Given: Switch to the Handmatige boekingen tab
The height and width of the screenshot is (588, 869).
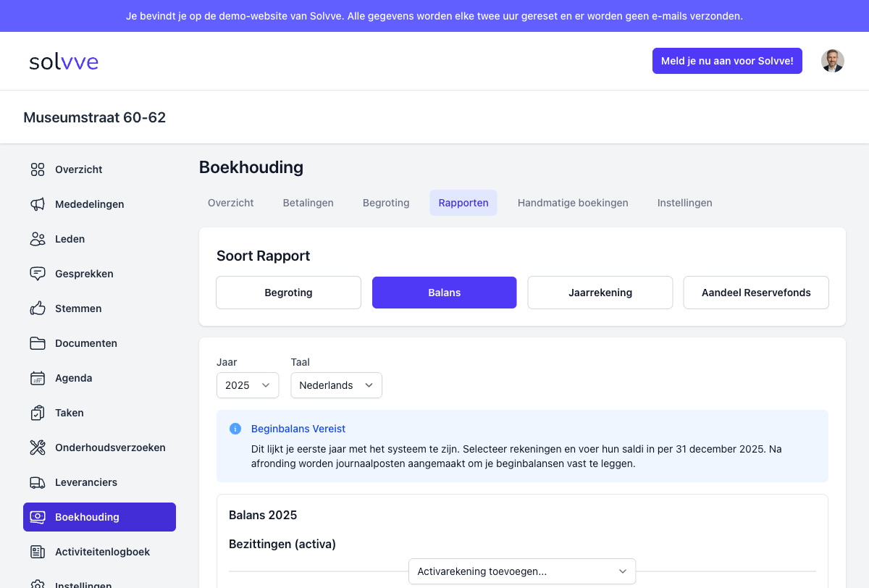Looking at the screenshot, I should pos(573,203).
